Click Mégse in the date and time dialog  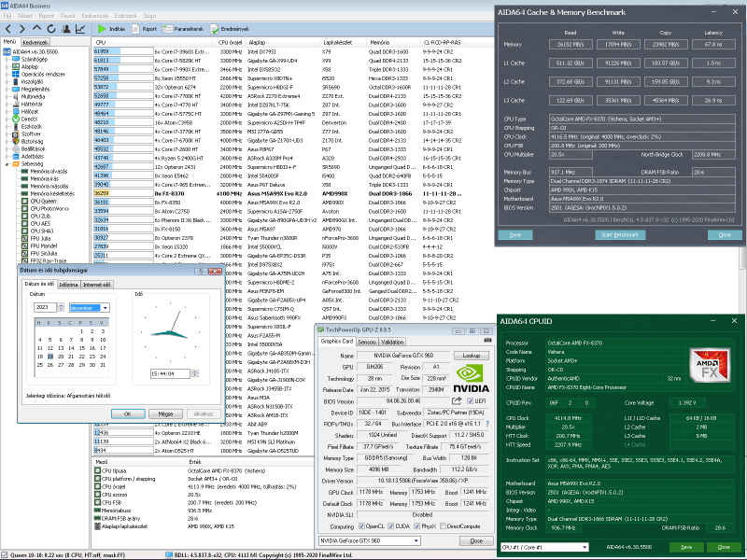tap(166, 413)
